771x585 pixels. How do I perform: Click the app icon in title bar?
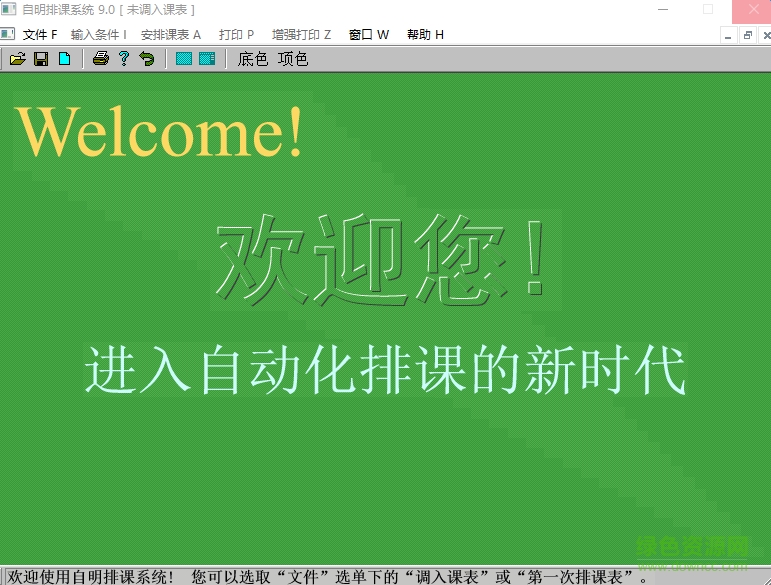tap(8, 9)
